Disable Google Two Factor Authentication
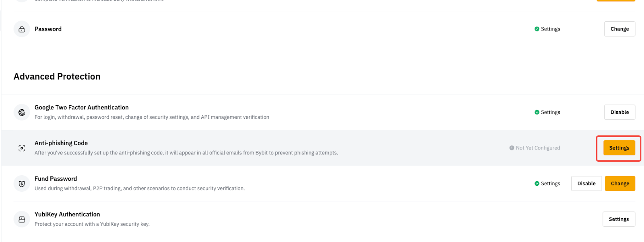This screenshot has width=644, height=242. tap(619, 112)
